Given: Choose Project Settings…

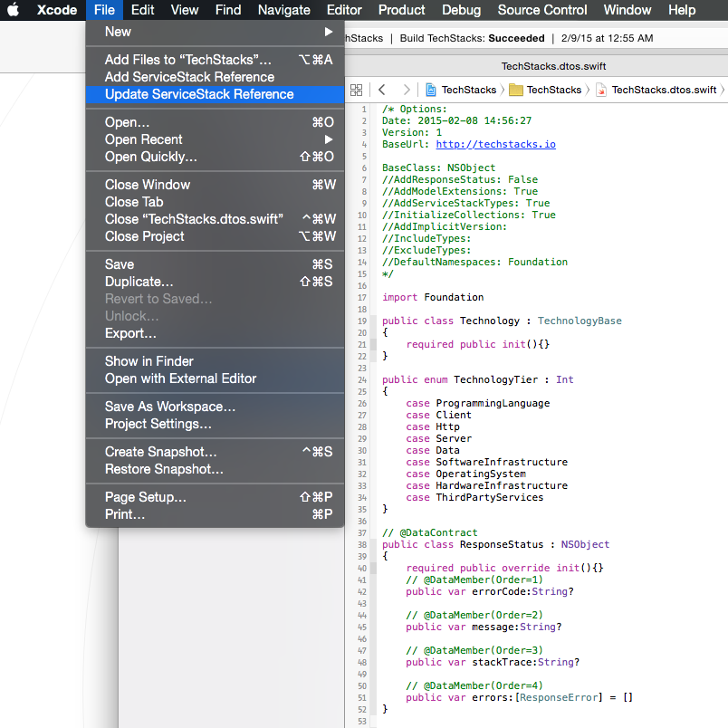Looking at the screenshot, I should [x=215, y=424].
